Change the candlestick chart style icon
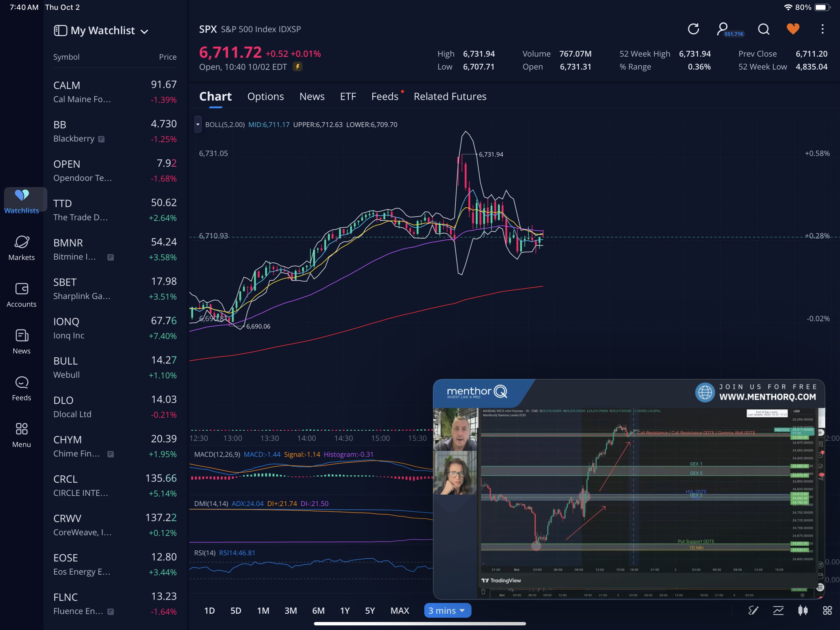Image resolution: width=840 pixels, height=630 pixels. 803,611
